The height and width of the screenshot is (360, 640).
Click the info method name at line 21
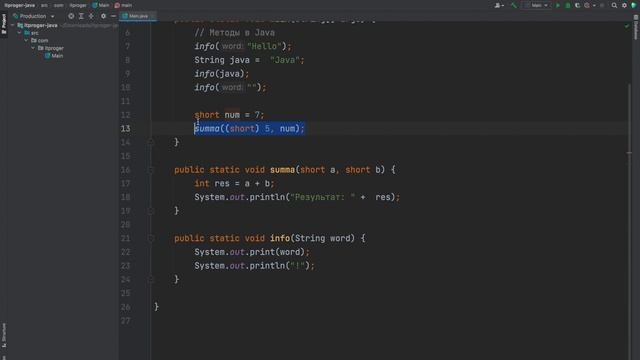(280, 238)
